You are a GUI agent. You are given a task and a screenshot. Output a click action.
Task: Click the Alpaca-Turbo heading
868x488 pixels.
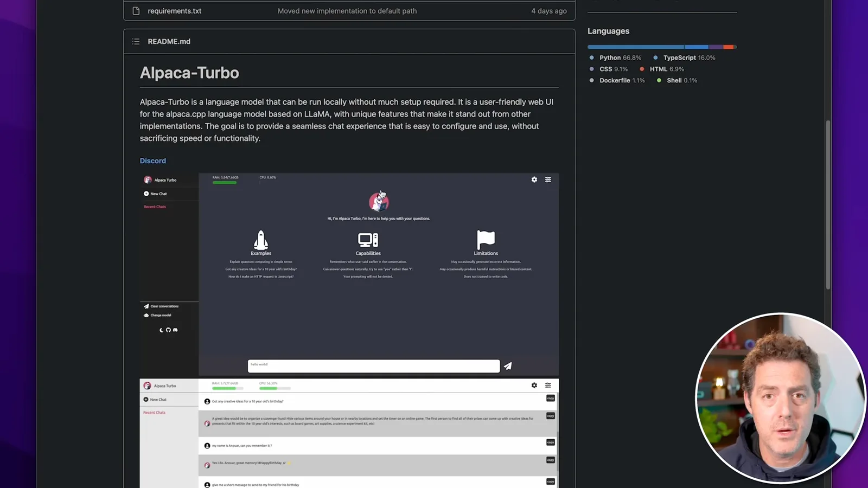pos(189,73)
